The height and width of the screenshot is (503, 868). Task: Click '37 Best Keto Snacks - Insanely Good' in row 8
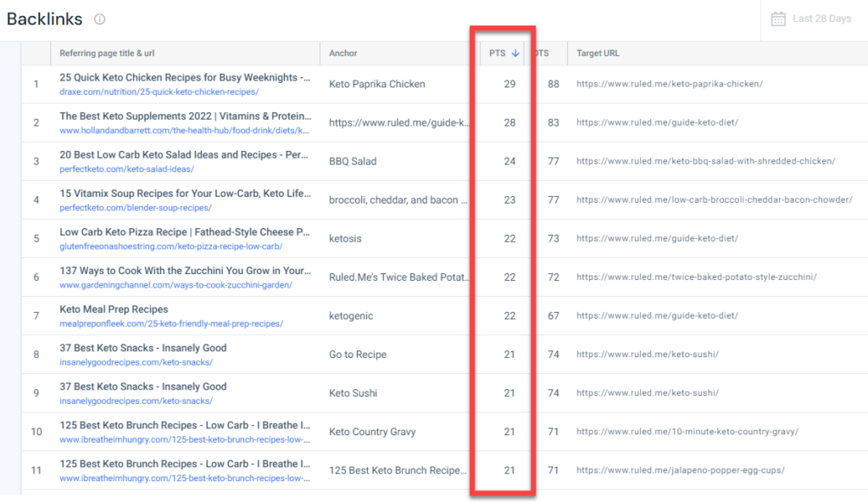click(142, 348)
